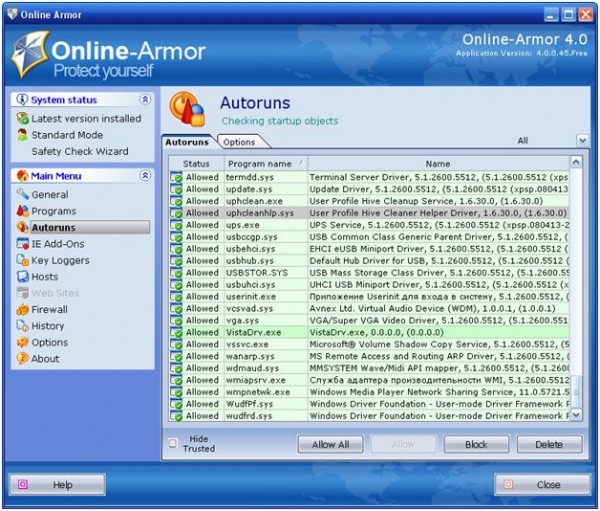The height and width of the screenshot is (511, 600).
Task: Click the status icon of vga.sys row
Action: pyautogui.click(x=176, y=321)
